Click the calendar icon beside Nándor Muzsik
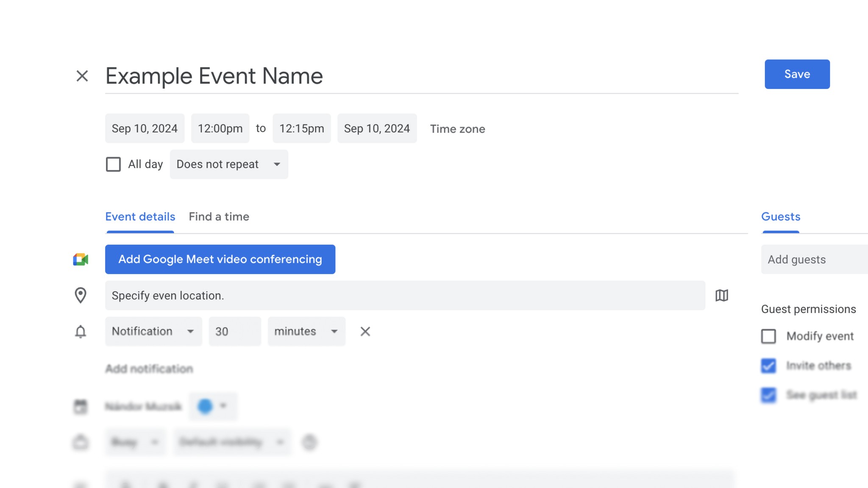868x488 pixels. (x=81, y=406)
